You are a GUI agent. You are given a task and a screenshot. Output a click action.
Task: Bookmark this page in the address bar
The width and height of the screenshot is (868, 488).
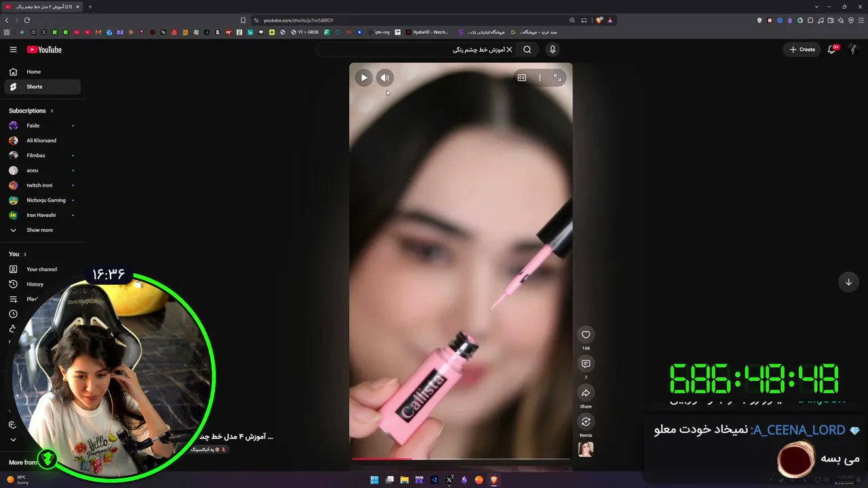click(x=243, y=20)
